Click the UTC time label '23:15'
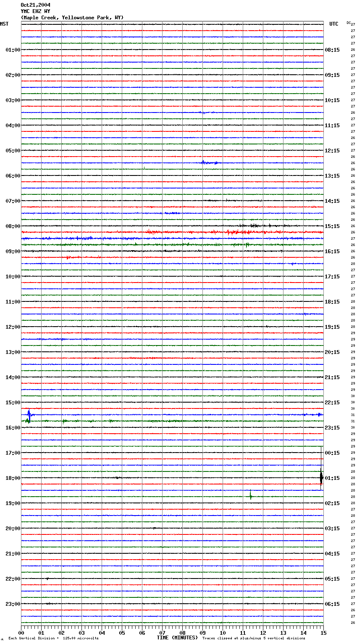 332,428
